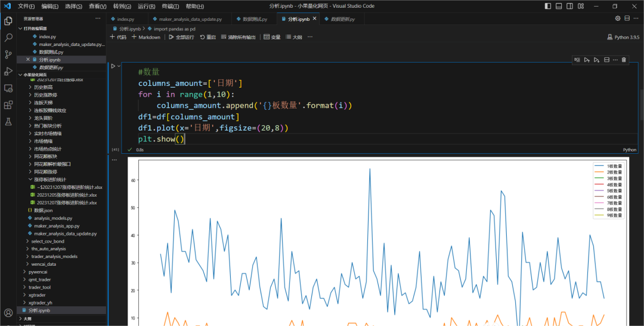The width and height of the screenshot is (644, 326).
Task: Open Customize Layout icon in title bar
Action: click(x=581, y=6)
